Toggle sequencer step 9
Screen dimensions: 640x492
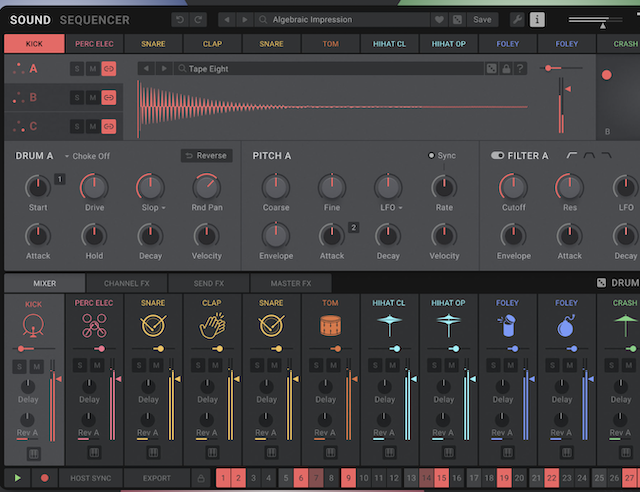tap(348, 478)
